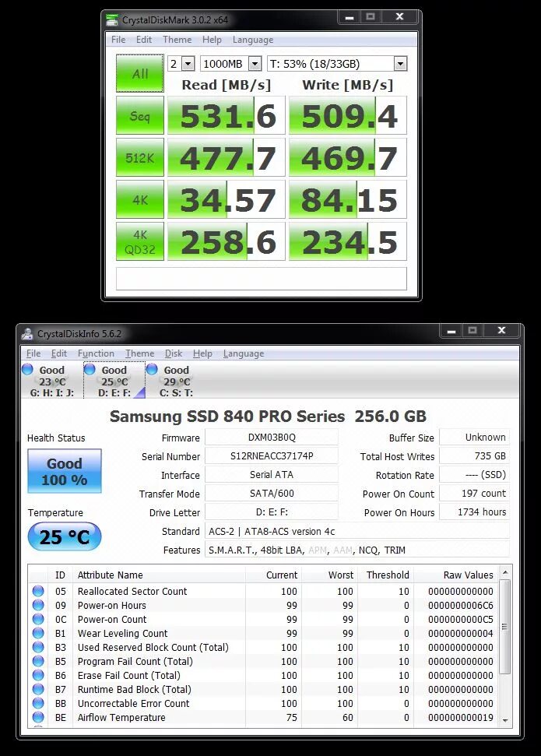
Task: Click the Attribute Name column header
Action: (159, 575)
